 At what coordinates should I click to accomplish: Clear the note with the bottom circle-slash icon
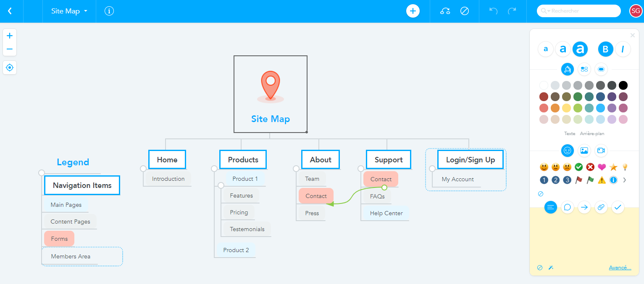pos(540,268)
